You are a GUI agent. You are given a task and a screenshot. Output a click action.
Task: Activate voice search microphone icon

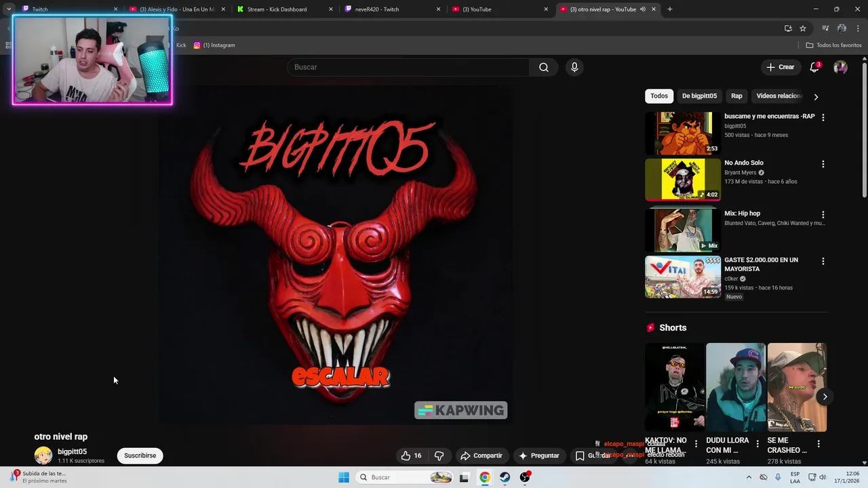pyautogui.click(x=574, y=67)
